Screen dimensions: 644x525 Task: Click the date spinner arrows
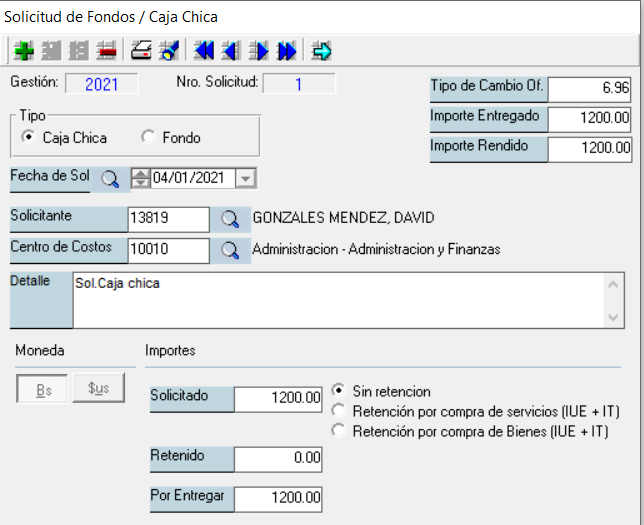click(140, 178)
